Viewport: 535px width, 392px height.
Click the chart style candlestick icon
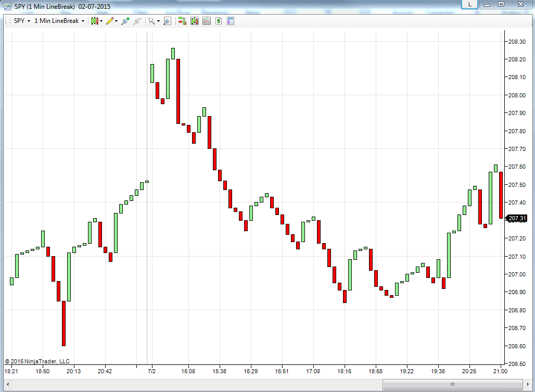(95, 21)
